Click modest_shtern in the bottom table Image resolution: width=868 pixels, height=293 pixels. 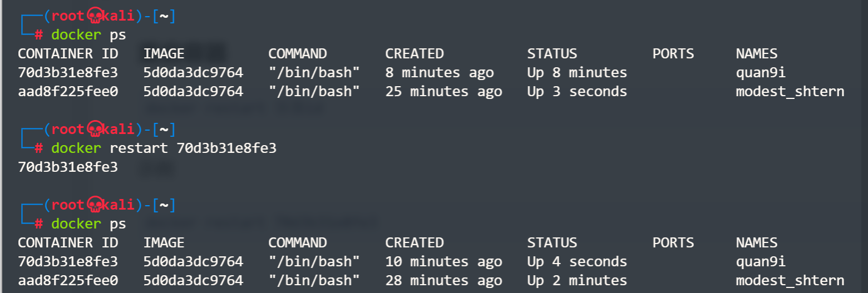click(790, 281)
